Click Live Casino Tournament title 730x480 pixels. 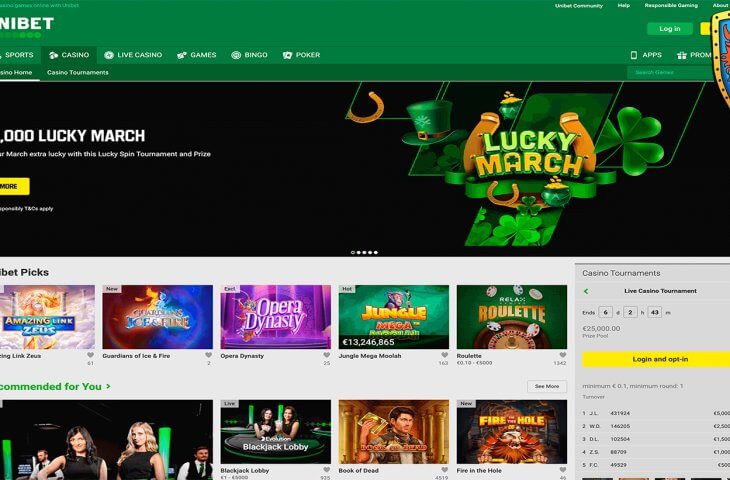[x=660, y=291]
